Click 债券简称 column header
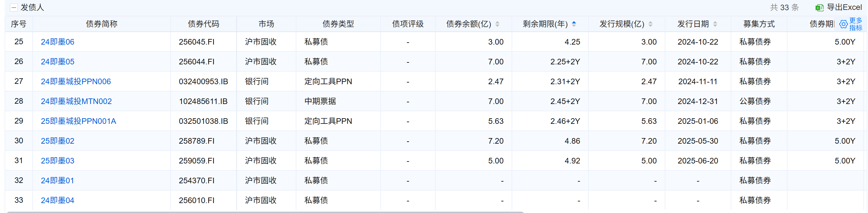 (x=101, y=24)
